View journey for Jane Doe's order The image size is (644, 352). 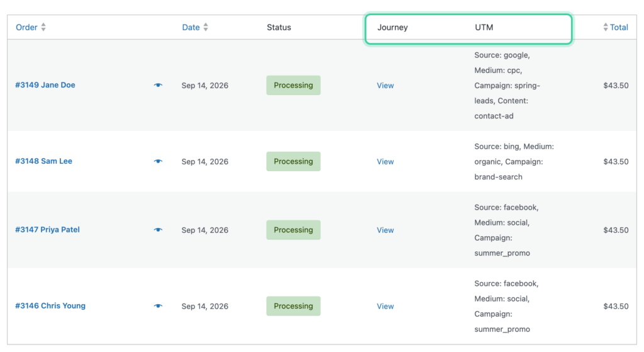click(x=386, y=86)
